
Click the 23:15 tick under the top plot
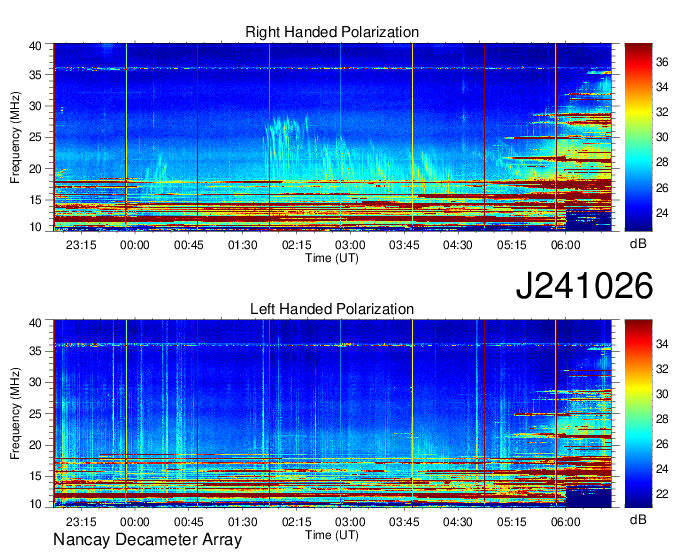81,245
